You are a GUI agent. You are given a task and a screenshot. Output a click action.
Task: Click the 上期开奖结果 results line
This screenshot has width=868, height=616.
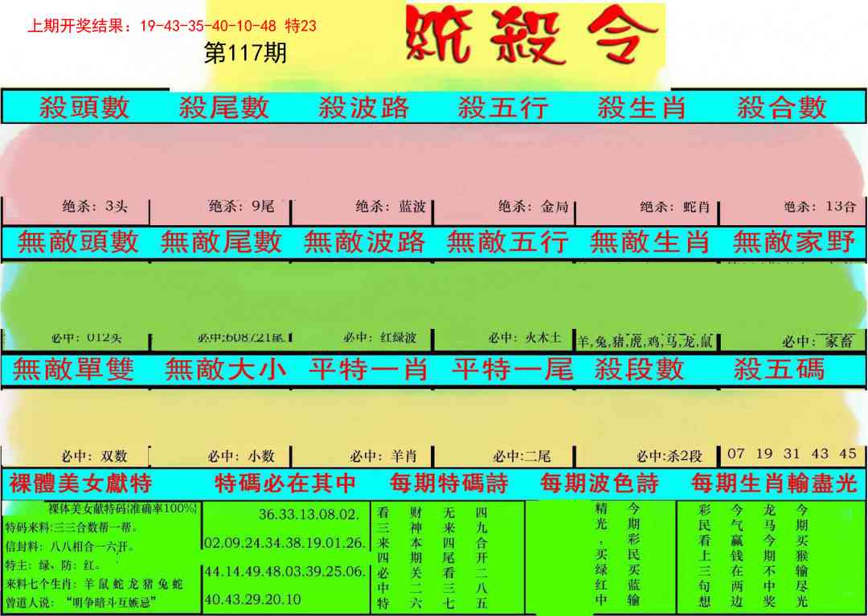click(x=172, y=26)
